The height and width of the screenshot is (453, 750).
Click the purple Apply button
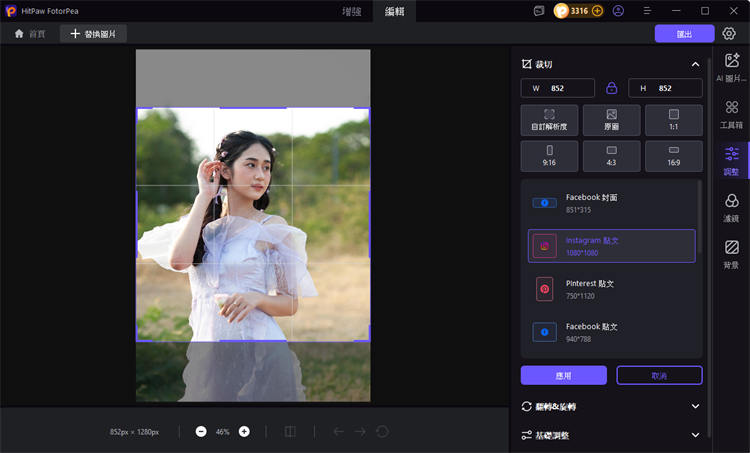coord(563,376)
